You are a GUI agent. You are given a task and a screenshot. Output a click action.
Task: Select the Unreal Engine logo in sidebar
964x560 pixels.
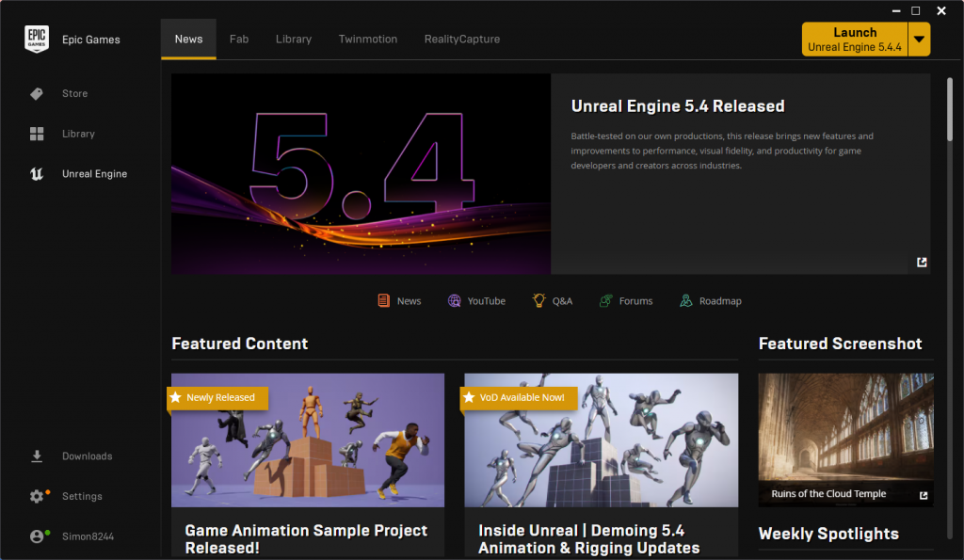pos(37,174)
